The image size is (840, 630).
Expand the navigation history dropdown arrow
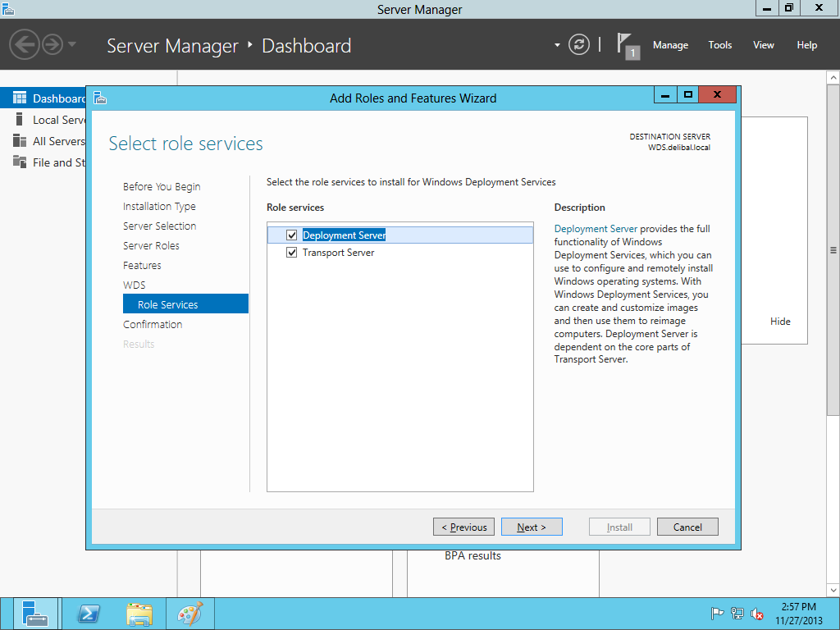coord(73,44)
